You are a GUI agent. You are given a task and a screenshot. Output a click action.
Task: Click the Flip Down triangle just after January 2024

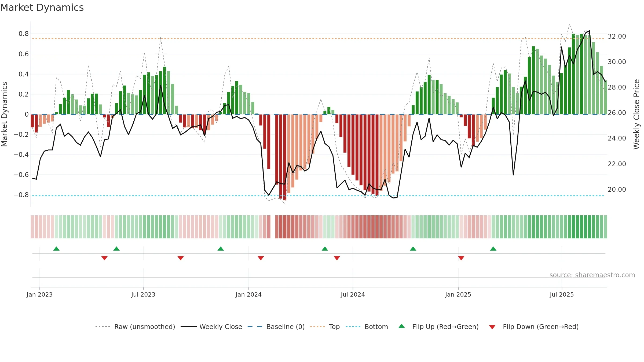(x=261, y=258)
